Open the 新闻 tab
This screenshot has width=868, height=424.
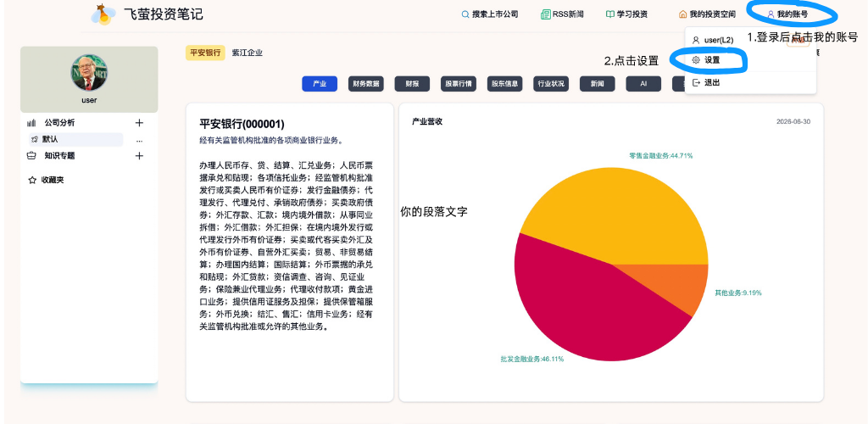598,84
